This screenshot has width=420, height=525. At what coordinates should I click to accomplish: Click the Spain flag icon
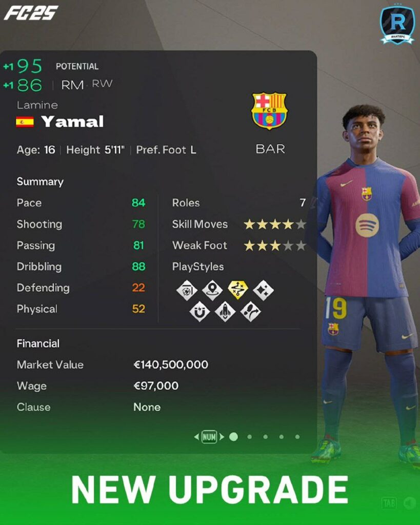tap(25, 122)
